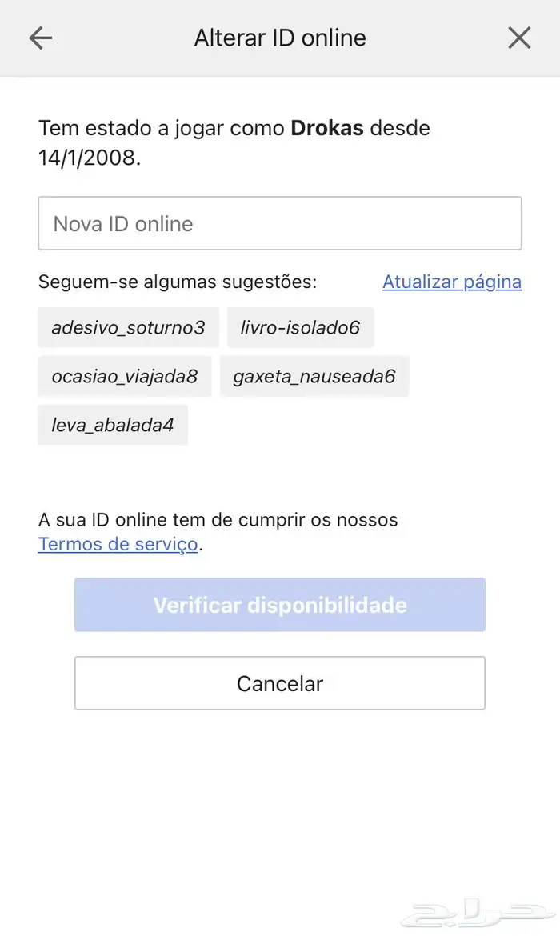This screenshot has height=936, width=560.
Task: Click the Cancelar button
Action: tap(280, 683)
